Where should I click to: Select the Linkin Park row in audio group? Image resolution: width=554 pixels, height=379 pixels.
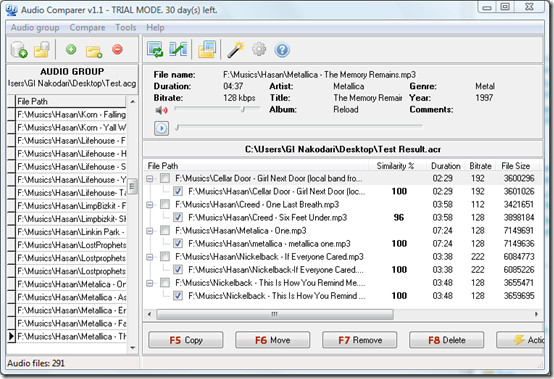coord(71,232)
